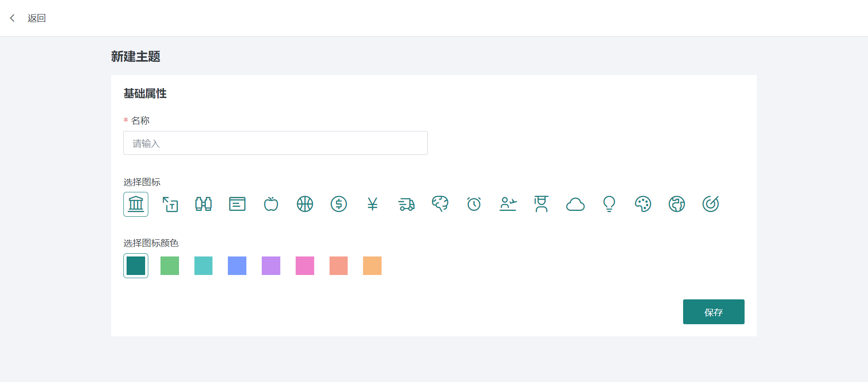Select the bank building icon

coord(136,204)
